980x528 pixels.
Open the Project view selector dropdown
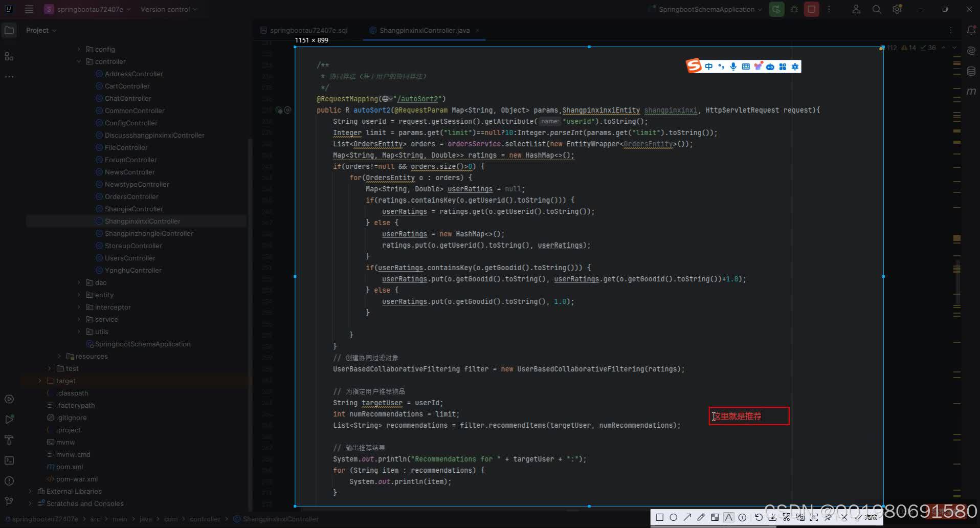[x=41, y=30]
